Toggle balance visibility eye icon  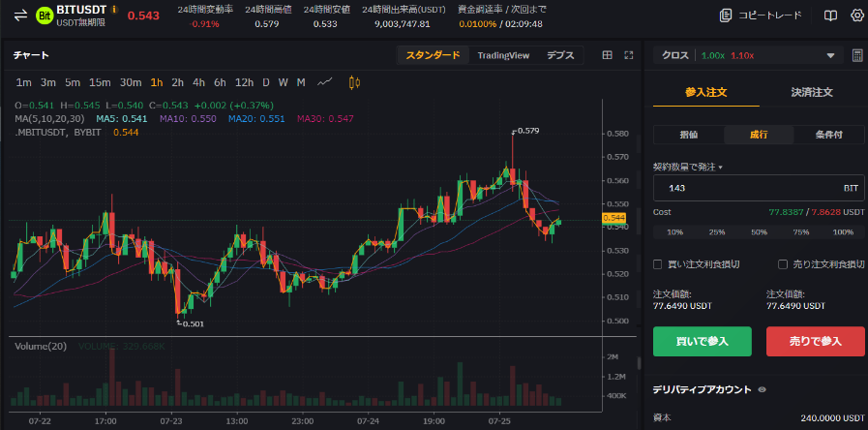[762, 389]
